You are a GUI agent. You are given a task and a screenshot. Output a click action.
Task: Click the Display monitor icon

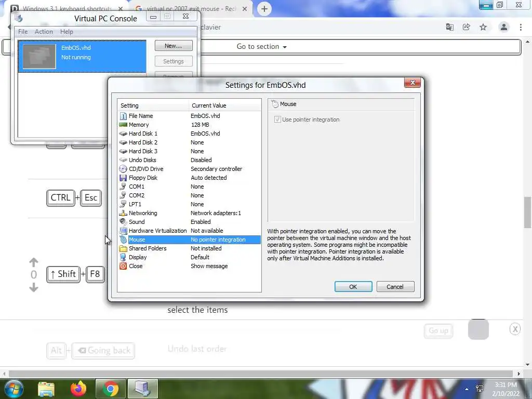click(123, 257)
